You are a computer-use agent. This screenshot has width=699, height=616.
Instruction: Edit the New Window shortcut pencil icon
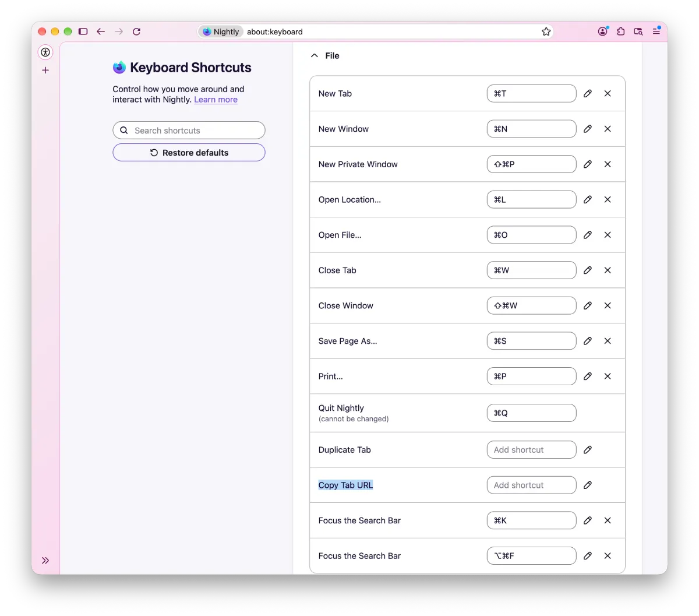point(588,129)
